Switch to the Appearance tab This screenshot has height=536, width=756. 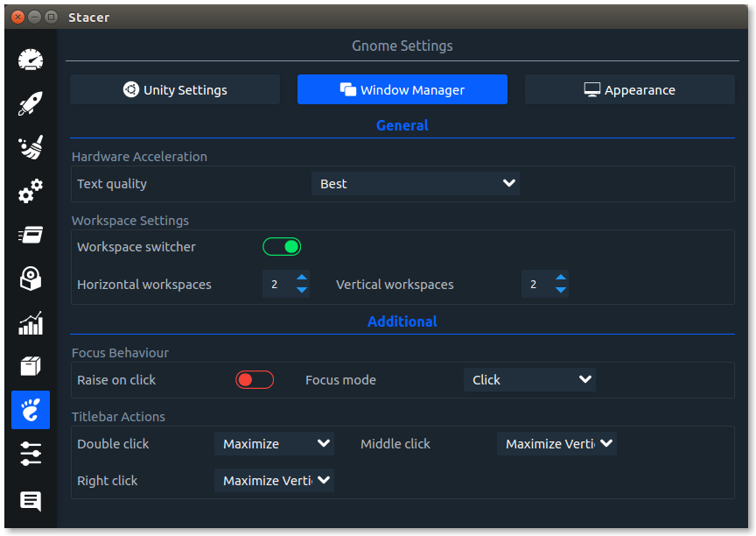[x=630, y=89]
